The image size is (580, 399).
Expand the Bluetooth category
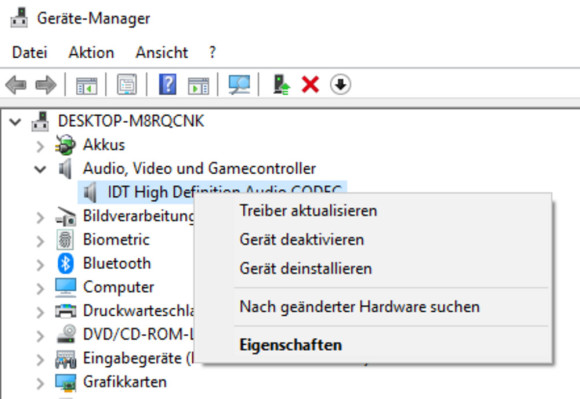(x=40, y=264)
